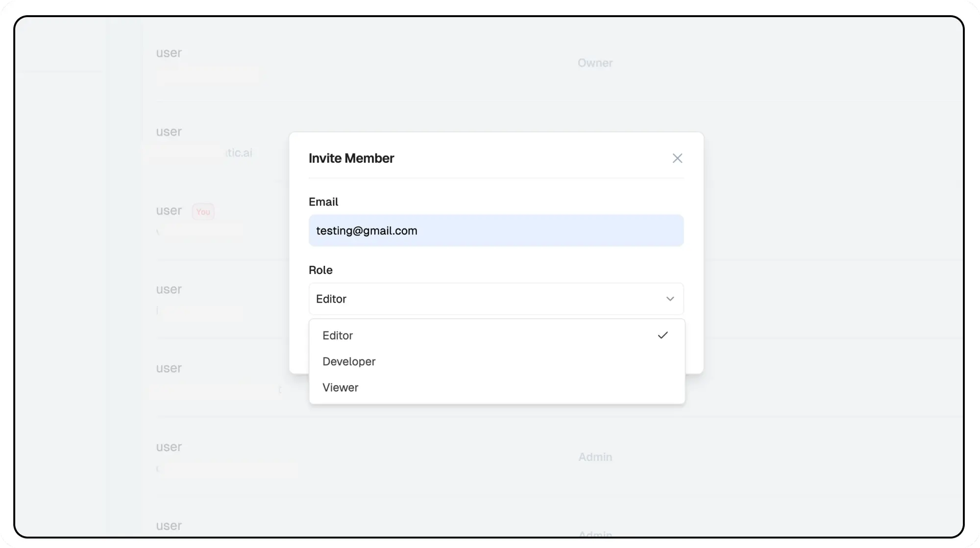980x548 pixels.
Task: Click the checkmark beside Editor option
Action: click(662, 335)
